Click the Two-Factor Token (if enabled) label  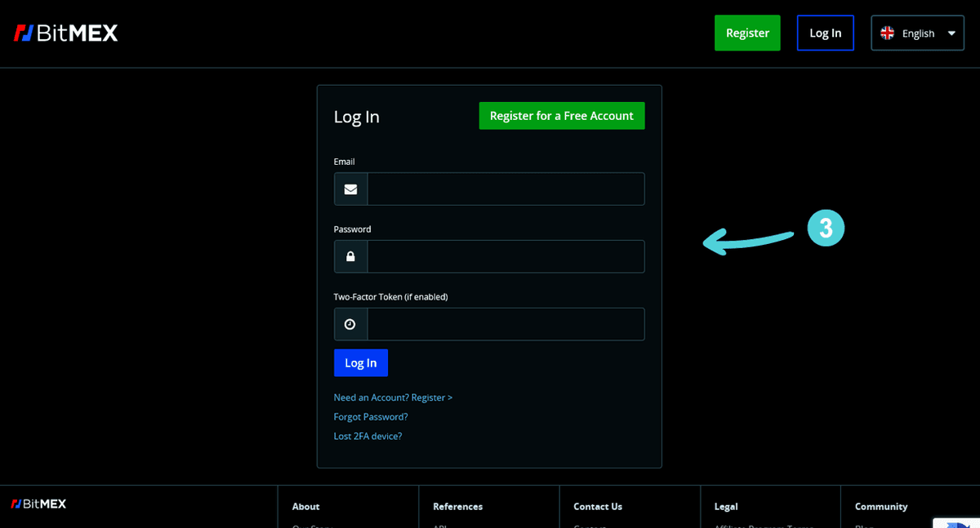pyautogui.click(x=391, y=297)
